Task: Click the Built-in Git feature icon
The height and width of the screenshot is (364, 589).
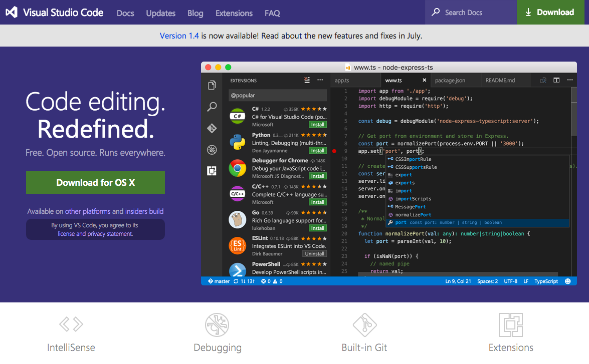Action: click(364, 324)
